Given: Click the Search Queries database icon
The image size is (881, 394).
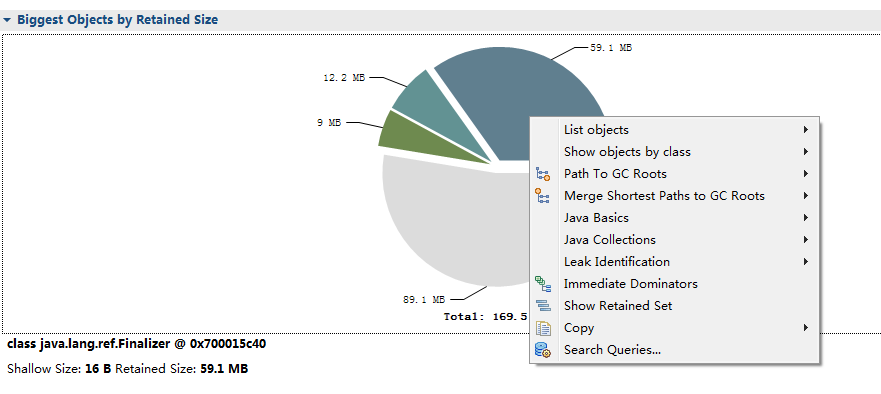Looking at the screenshot, I should coord(543,350).
